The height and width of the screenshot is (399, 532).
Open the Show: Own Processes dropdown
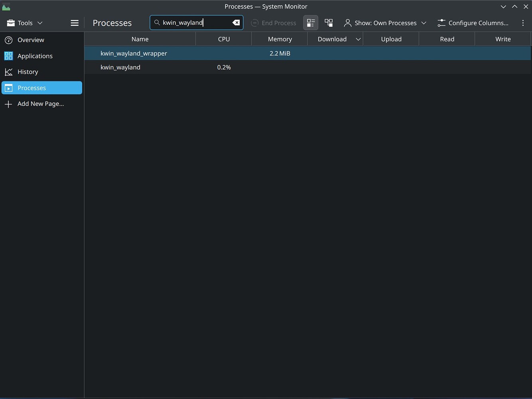point(424,23)
